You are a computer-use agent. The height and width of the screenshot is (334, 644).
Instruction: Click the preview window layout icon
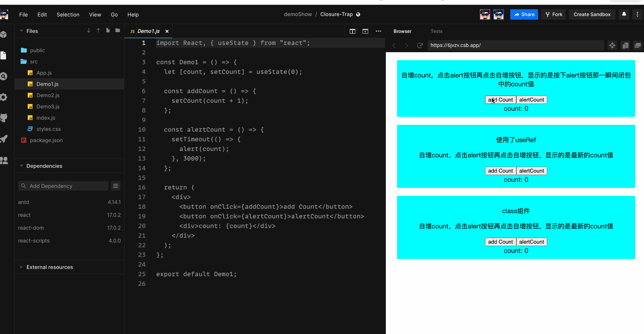tap(365, 31)
